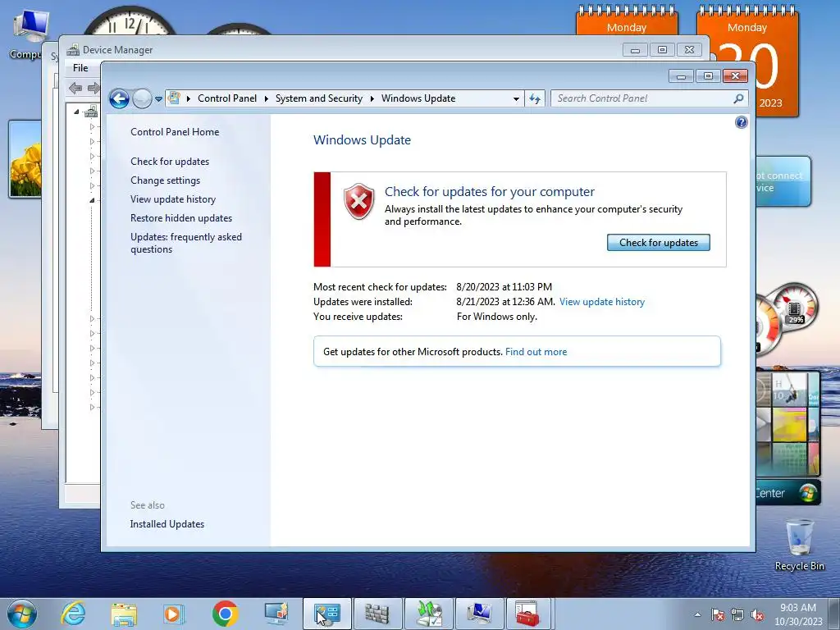This screenshot has width=840, height=630.
Task: Open Restore hidden updates link
Action: (x=181, y=218)
